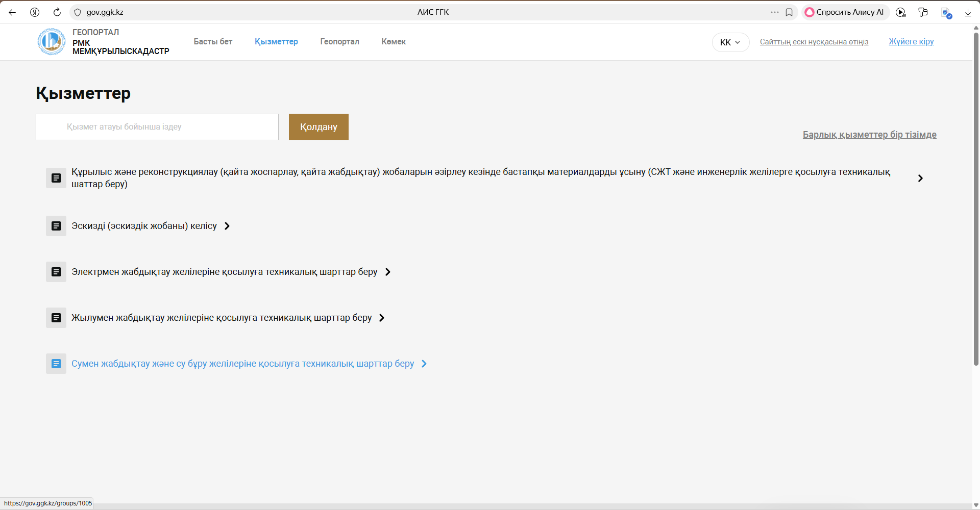
Task: Open the Басты бет menu item
Action: click(x=213, y=42)
